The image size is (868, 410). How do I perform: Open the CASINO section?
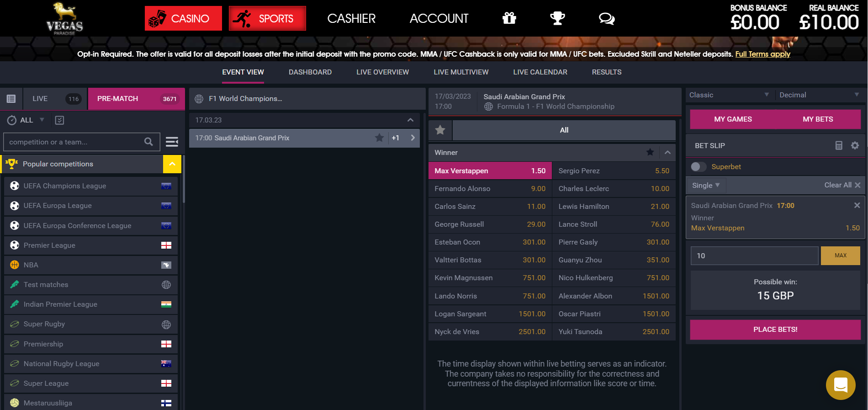pos(183,18)
